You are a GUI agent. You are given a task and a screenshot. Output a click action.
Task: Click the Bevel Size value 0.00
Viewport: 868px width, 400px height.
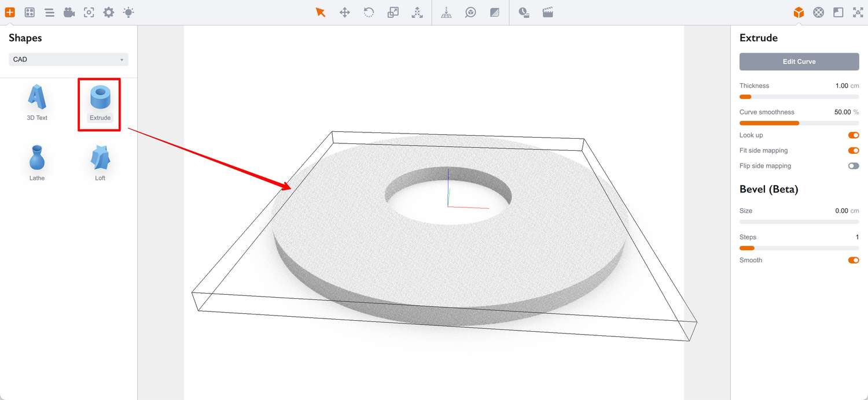841,211
